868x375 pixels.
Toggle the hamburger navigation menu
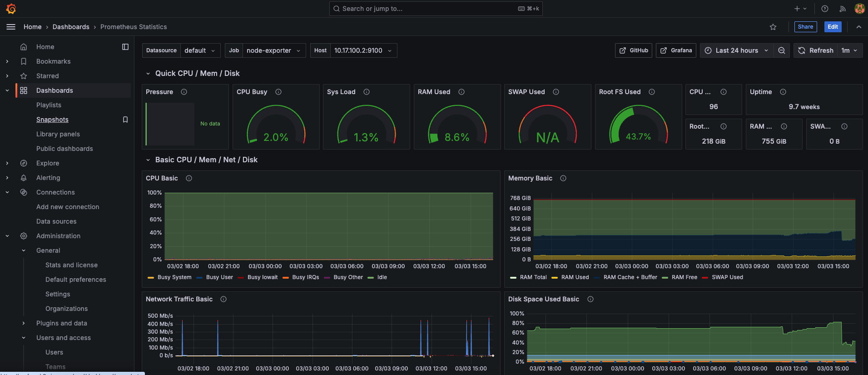click(11, 27)
